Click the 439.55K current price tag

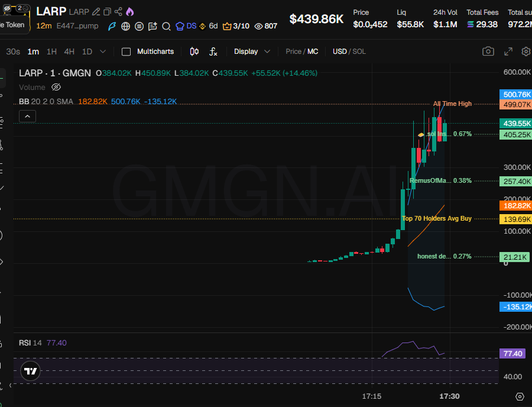[x=516, y=124]
